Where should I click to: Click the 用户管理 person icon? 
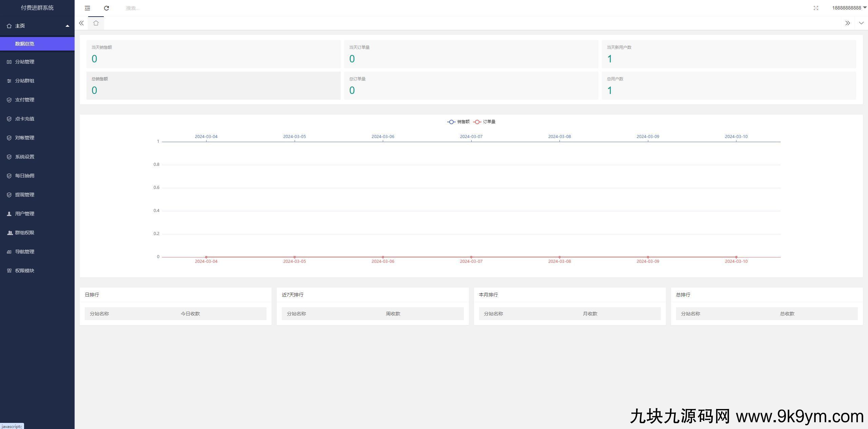point(9,214)
